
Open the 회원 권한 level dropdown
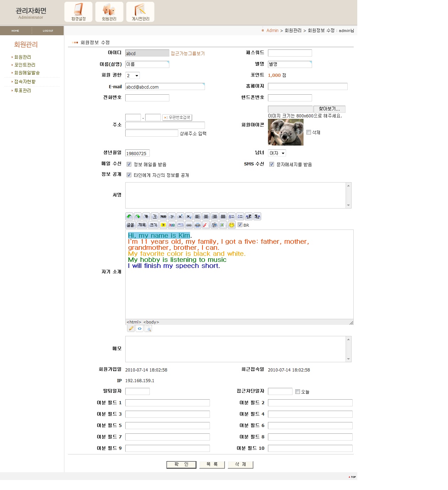[x=132, y=75]
